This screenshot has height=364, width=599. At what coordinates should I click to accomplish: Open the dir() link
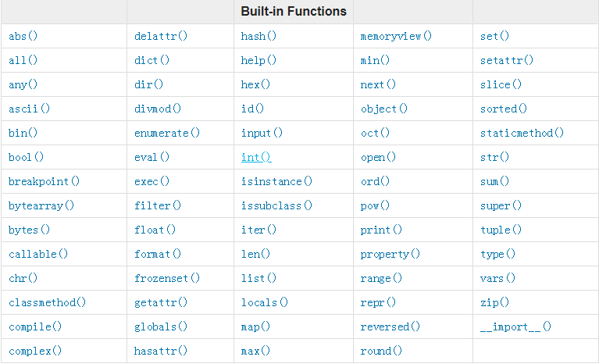(148, 84)
